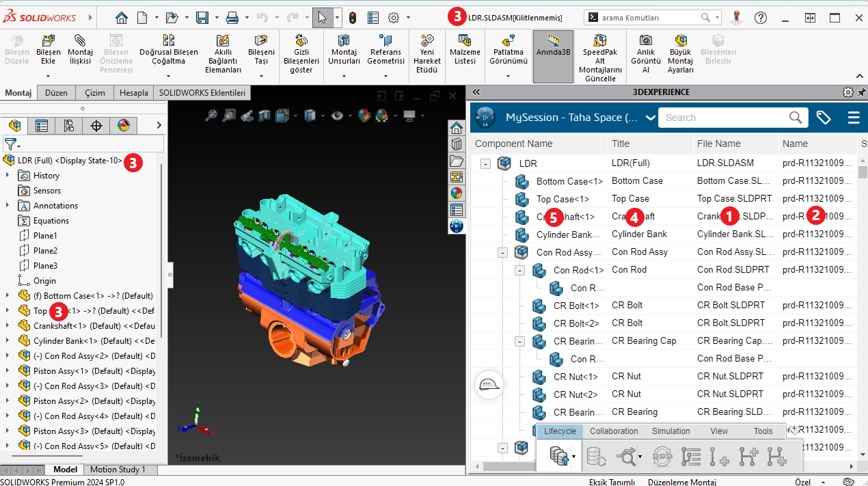
Task: Open the MySession Taha Space dropdown
Action: pyautogui.click(x=650, y=118)
